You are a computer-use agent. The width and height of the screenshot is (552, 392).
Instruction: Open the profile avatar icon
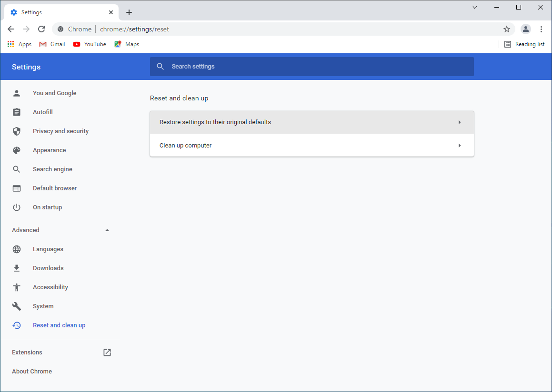(525, 29)
